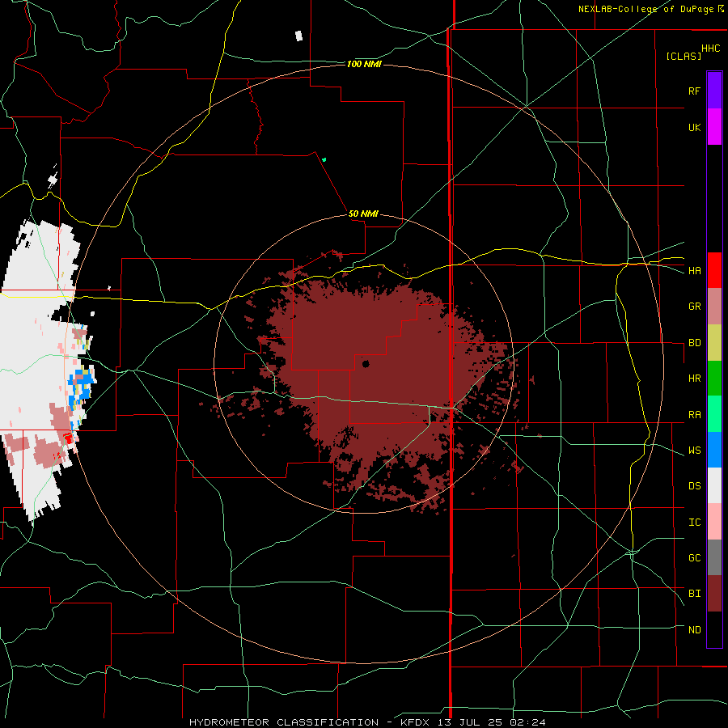Click the 'GR' legend label
Screen dimensions: 728x728
coord(694,307)
